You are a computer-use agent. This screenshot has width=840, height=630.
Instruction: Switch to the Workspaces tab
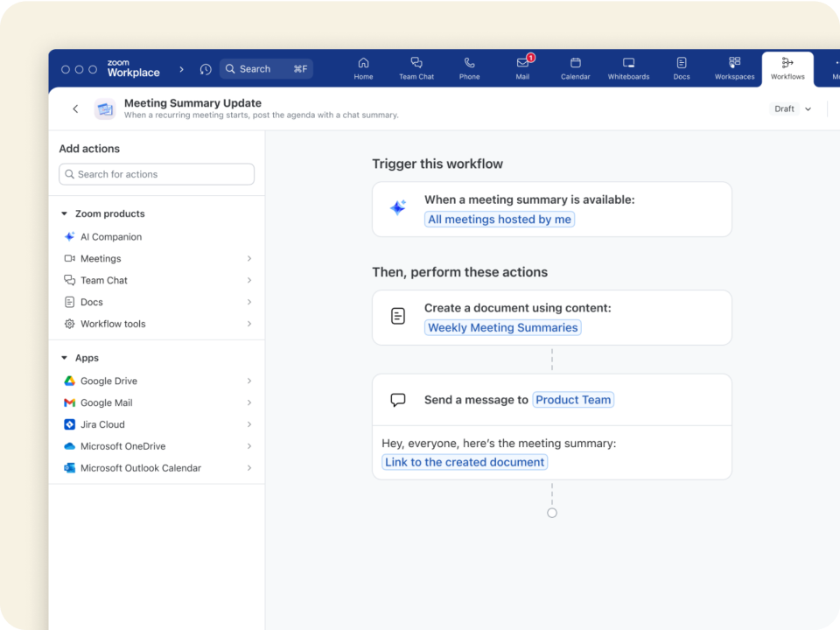tap(734, 68)
